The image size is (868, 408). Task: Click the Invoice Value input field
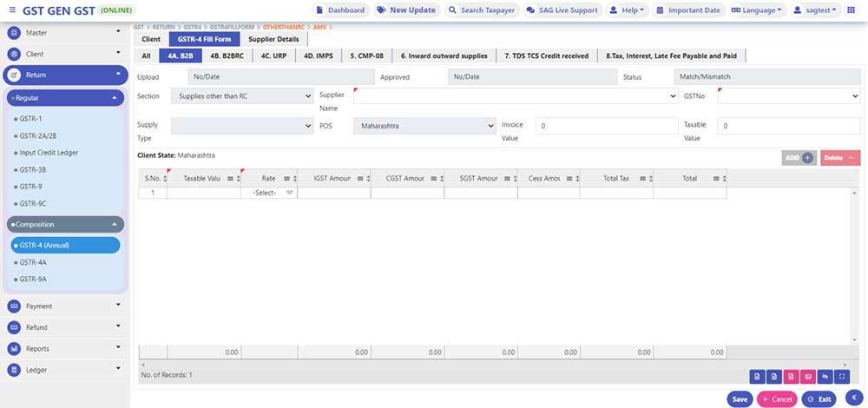(x=606, y=126)
